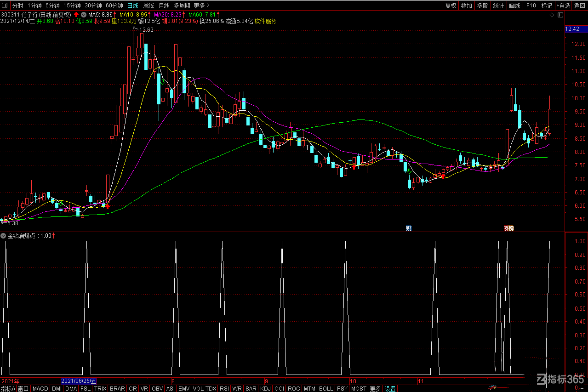The image size is (588, 392).
Task: Switch sub-indicator to MACD
Action: (40, 388)
